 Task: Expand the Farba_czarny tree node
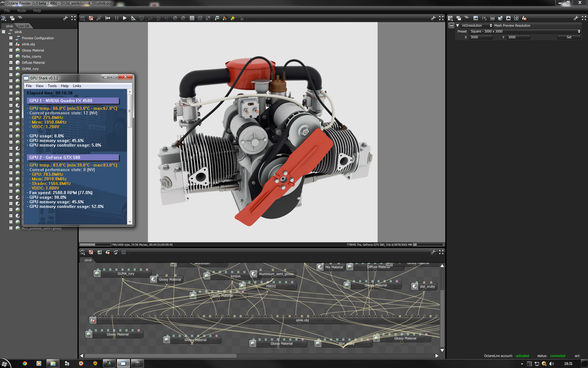11,56
